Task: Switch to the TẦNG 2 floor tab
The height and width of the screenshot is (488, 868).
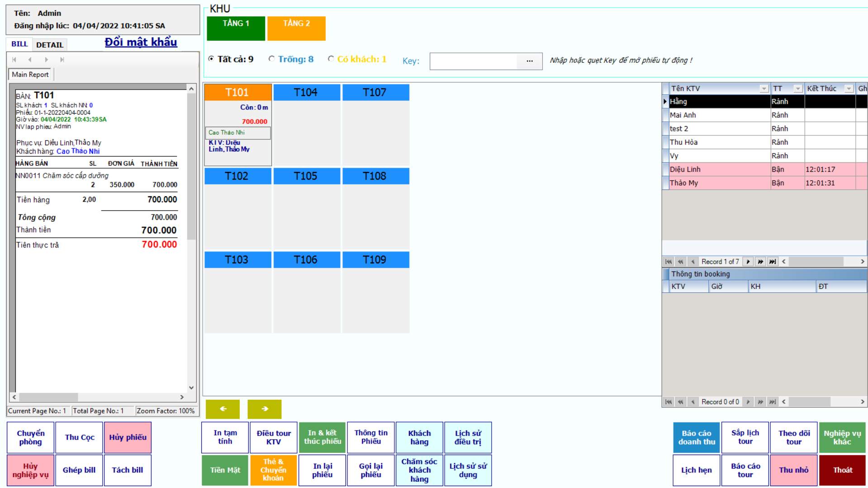Action: (296, 28)
